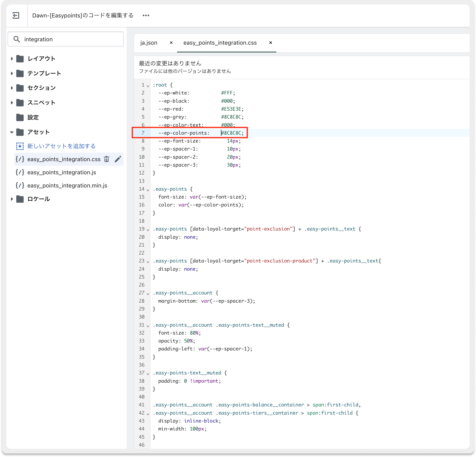Expand the テンプレート folder
This screenshot has width=476, height=457.
pos(12,73)
